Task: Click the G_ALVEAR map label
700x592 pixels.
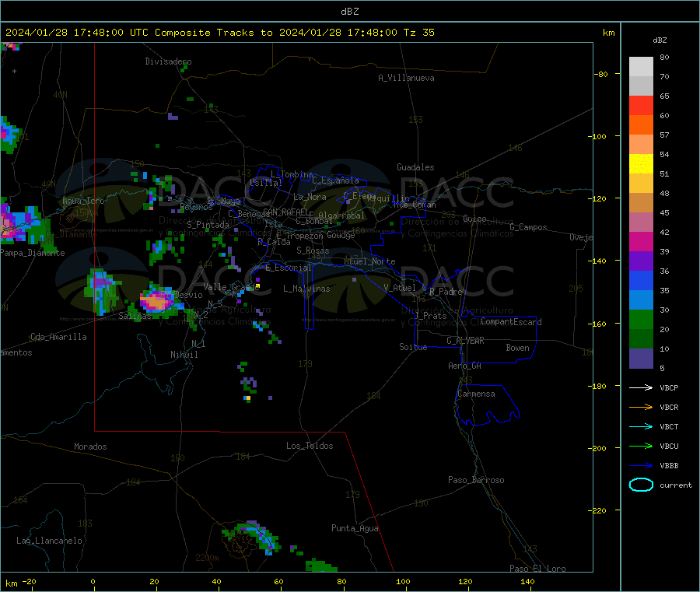Action: pos(465,341)
